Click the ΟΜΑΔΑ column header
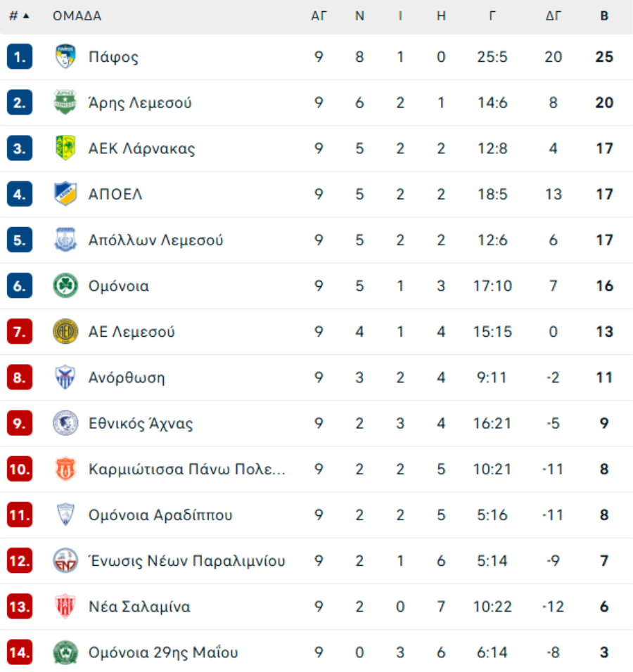 77,16
